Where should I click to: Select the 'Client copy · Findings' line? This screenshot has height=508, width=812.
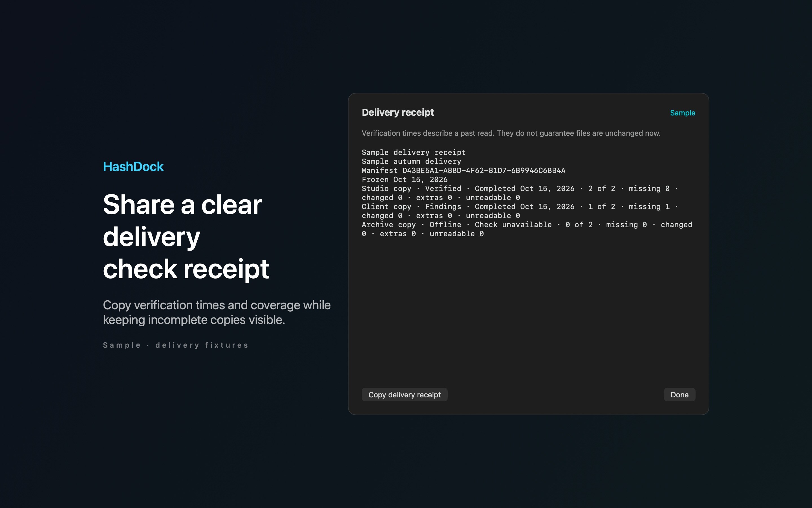tap(520, 211)
